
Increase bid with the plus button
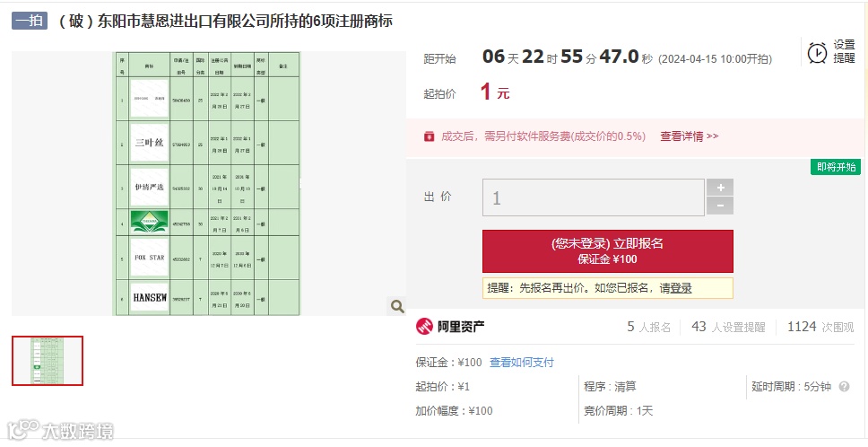720,188
